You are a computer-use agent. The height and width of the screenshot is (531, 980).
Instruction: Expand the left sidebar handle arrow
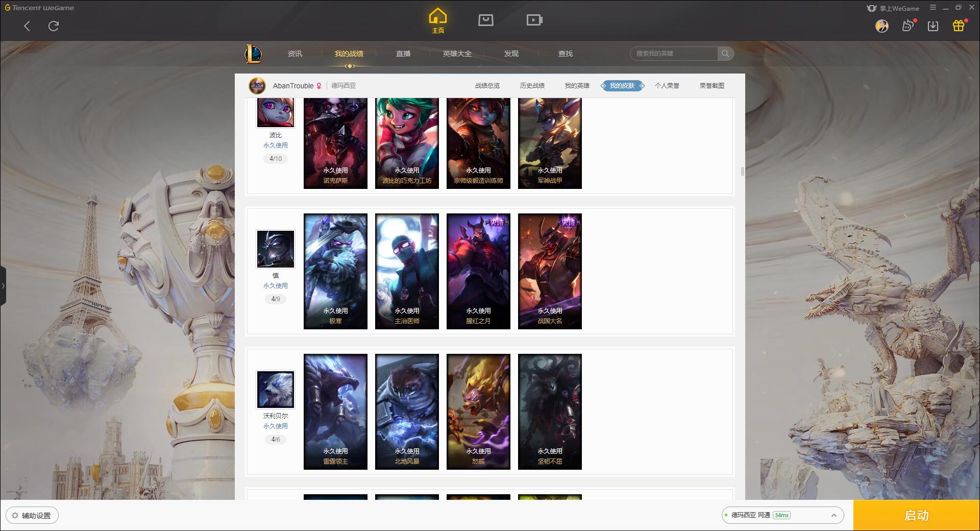pyautogui.click(x=3, y=285)
